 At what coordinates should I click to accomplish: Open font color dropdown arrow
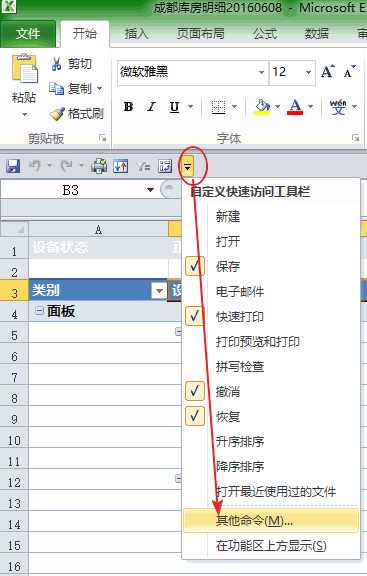click(310, 107)
